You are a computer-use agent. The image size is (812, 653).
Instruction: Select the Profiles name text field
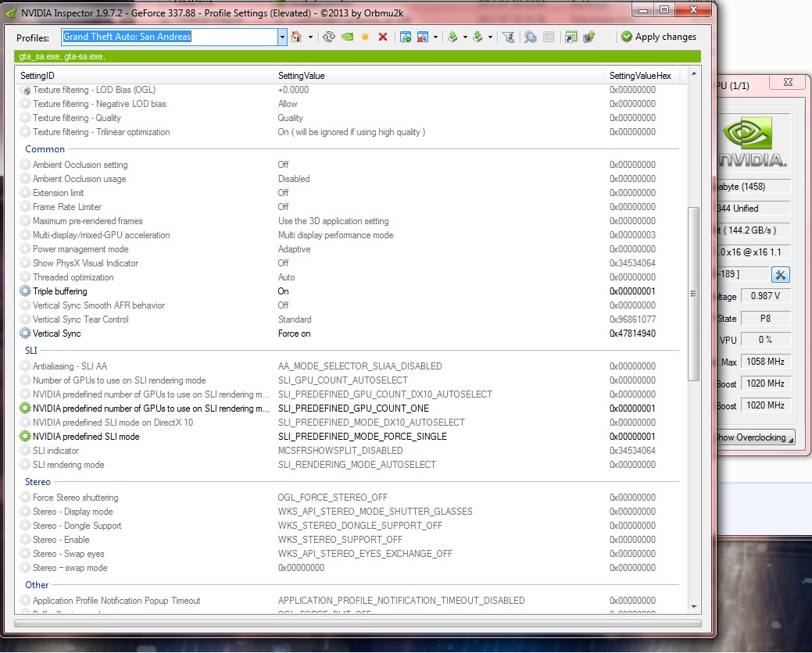coord(170,37)
